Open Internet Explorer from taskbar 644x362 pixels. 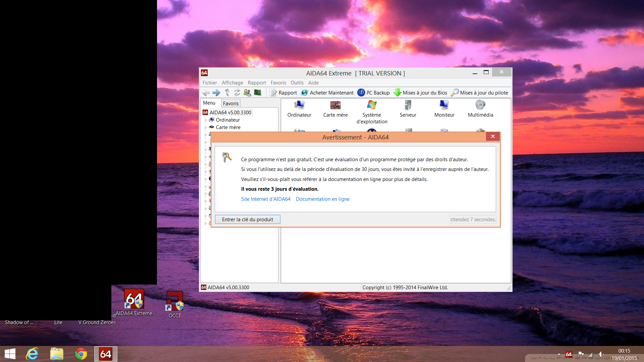(x=33, y=354)
